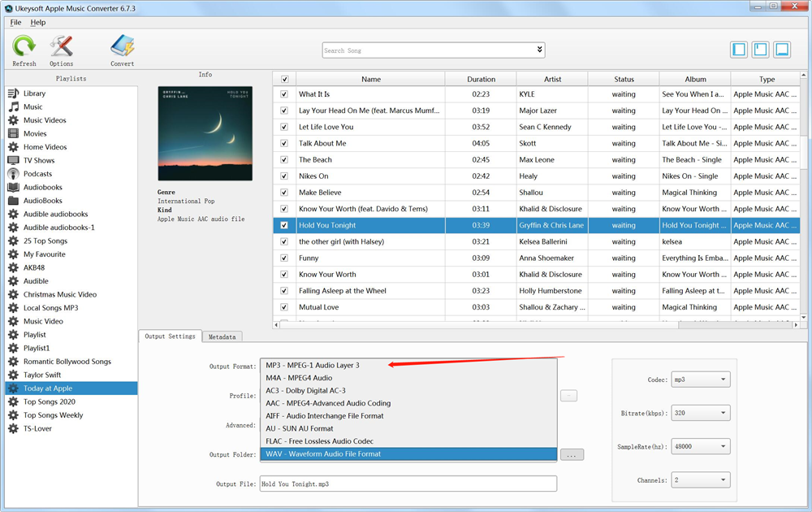Click the gear icon beside Romantic Bollywood Songs
The image size is (812, 512).
point(14,362)
